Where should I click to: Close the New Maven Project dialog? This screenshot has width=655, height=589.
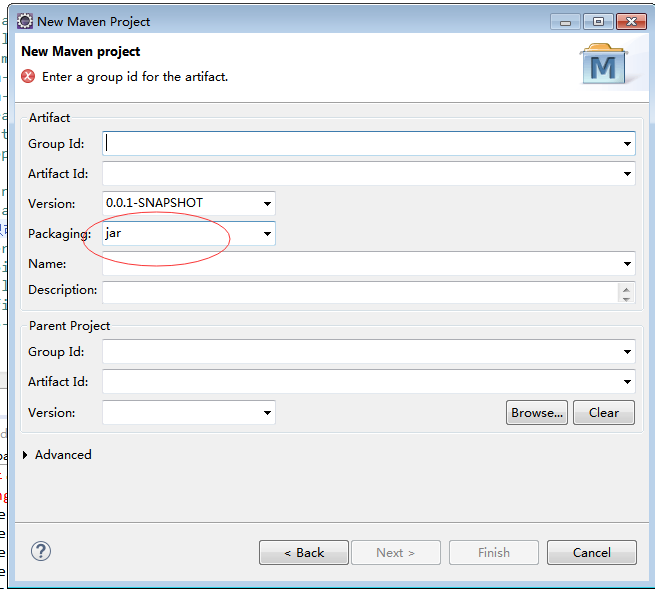632,22
